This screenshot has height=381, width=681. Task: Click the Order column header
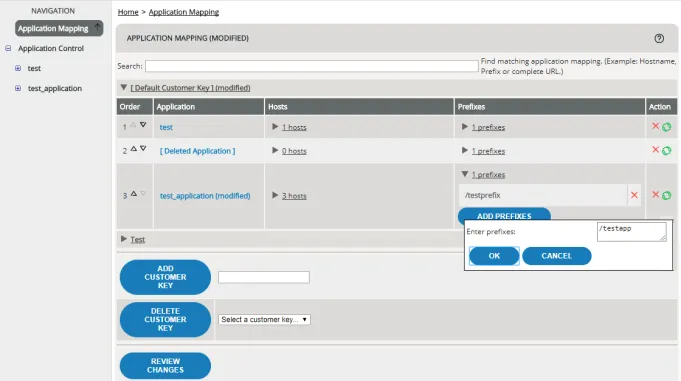click(x=135, y=106)
